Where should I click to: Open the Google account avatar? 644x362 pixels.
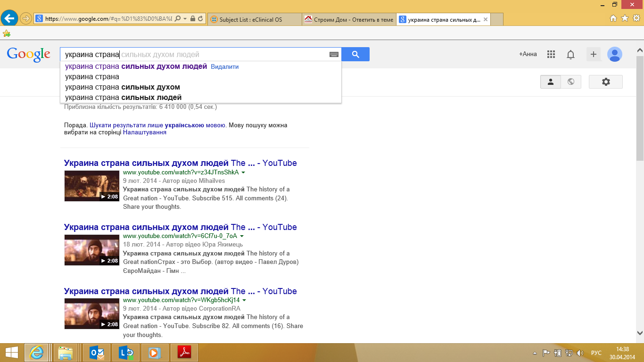point(615,54)
